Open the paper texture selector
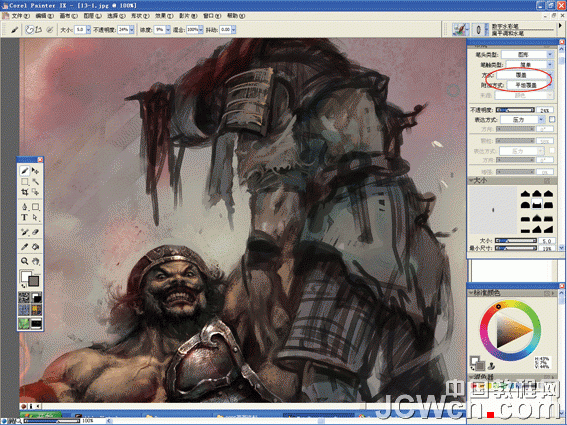Screen dimensions: 567x425 coord(25,298)
